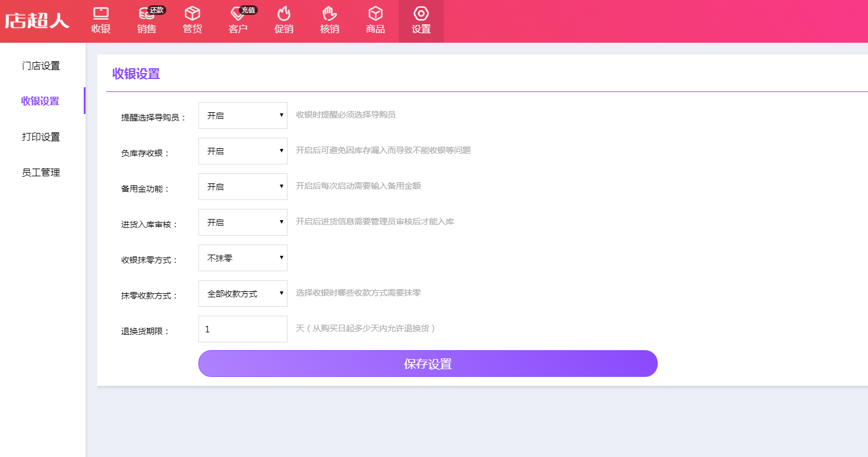Click the 保存设置 button
Image resolution: width=868 pixels, height=457 pixels.
point(428,363)
